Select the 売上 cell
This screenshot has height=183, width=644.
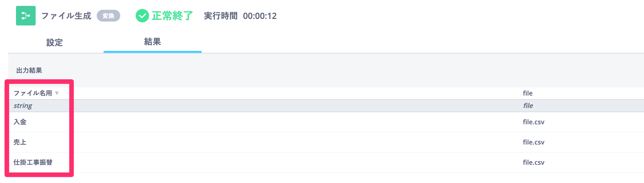point(20,142)
